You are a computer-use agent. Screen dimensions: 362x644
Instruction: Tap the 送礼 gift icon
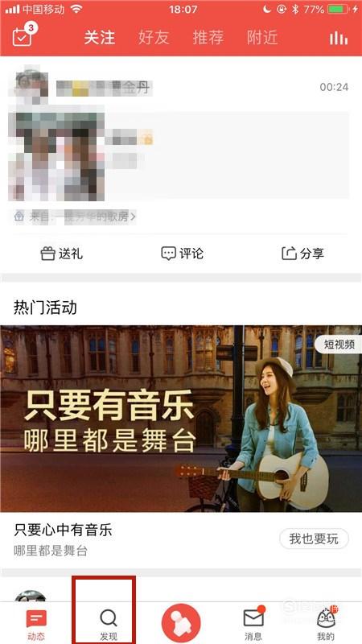tap(48, 254)
